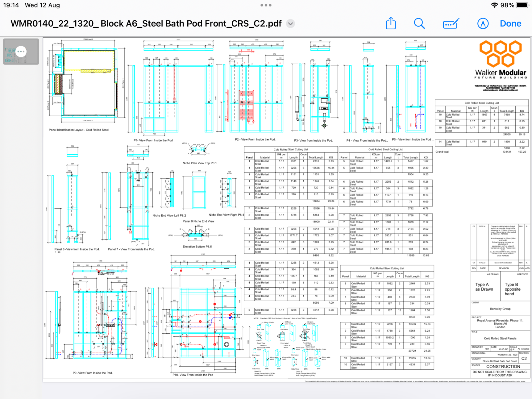Tap 'Panel 8 Niche End View' label
Image resolution: width=532 pixels, height=399 pixels.
point(198,221)
